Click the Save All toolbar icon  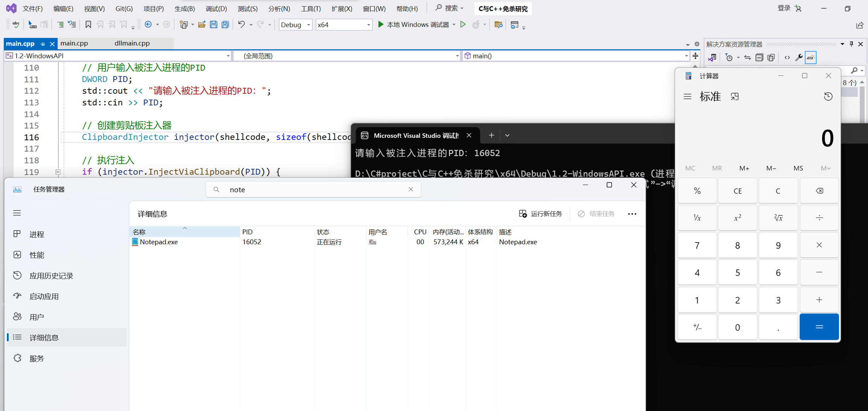225,25
